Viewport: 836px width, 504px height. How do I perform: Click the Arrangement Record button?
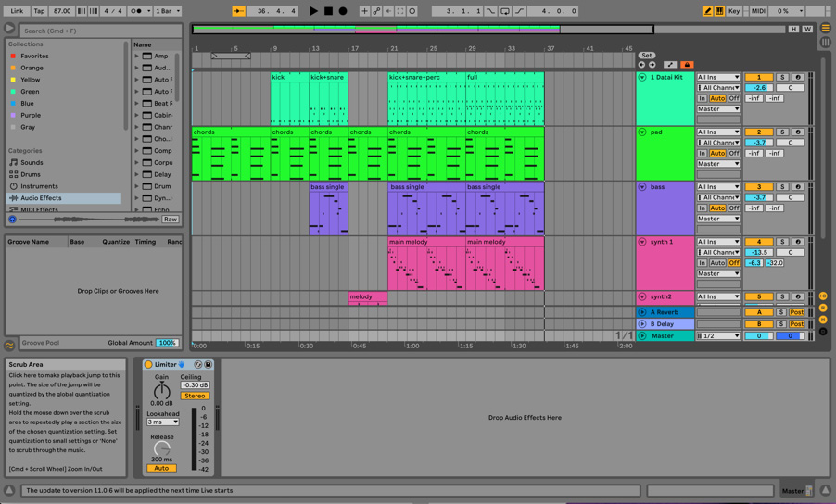point(343,11)
